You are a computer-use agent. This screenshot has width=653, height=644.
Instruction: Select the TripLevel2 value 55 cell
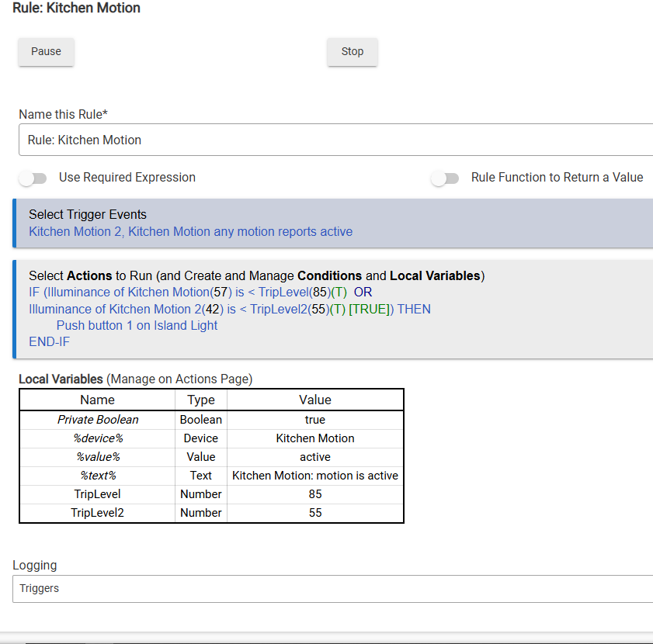[x=314, y=513]
